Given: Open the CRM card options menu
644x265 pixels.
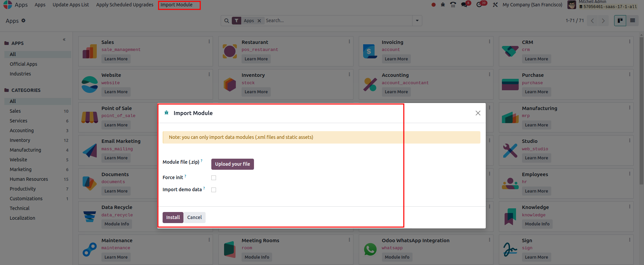Looking at the screenshot, I should coord(629,42).
